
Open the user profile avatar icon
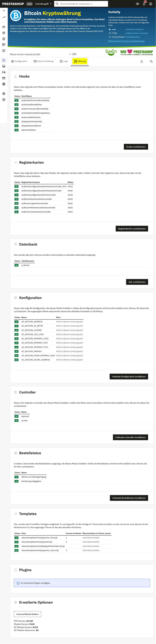point(150,4)
